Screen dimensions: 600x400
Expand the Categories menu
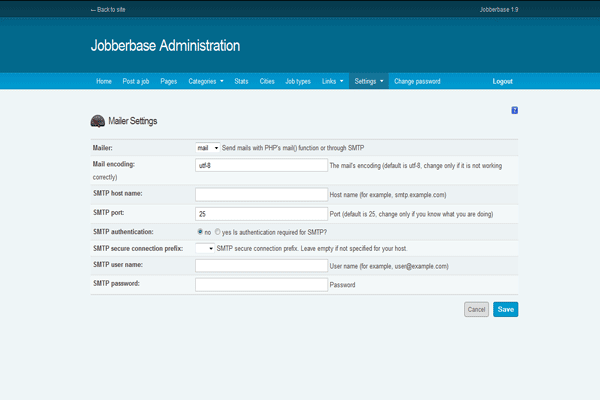(x=206, y=81)
